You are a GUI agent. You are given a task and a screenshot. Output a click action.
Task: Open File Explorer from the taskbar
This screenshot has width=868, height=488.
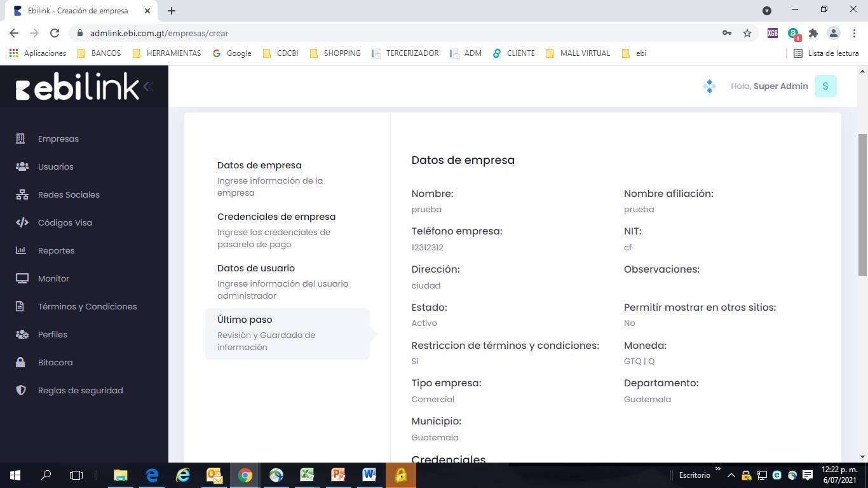[x=120, y=475]
